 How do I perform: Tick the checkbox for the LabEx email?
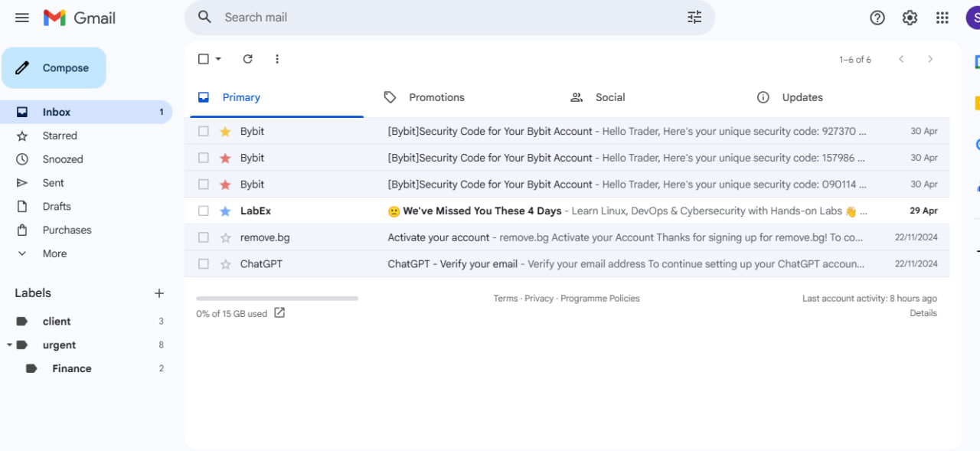(x=204, y=211)
